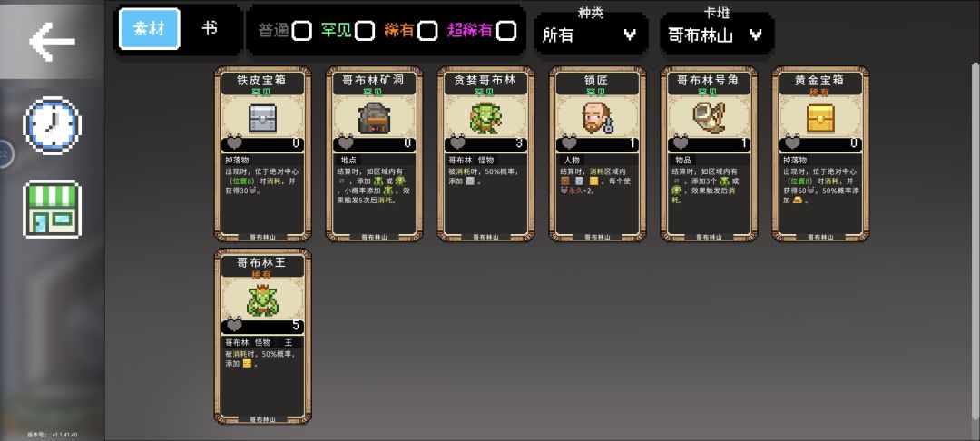Click the 锁匠 locksmith portrait
This screenshot has height=441, width=980.
[x=597, y=117]
